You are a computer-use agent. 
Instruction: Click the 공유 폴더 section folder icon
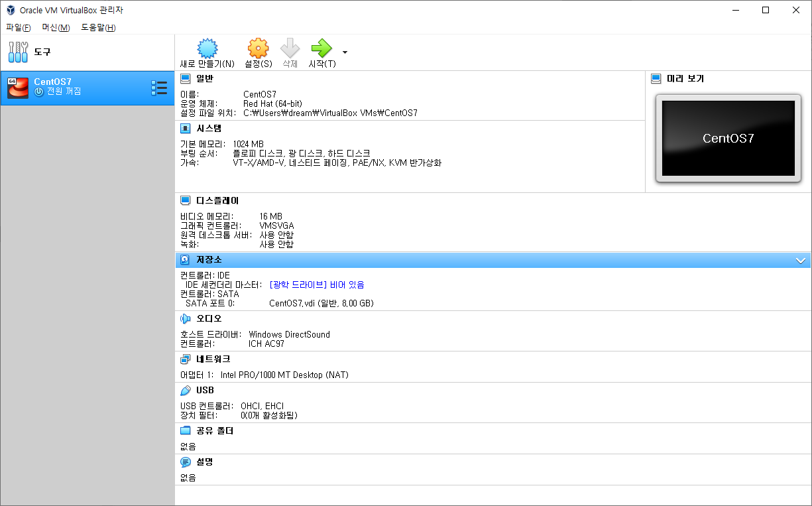tap(186, 431)
